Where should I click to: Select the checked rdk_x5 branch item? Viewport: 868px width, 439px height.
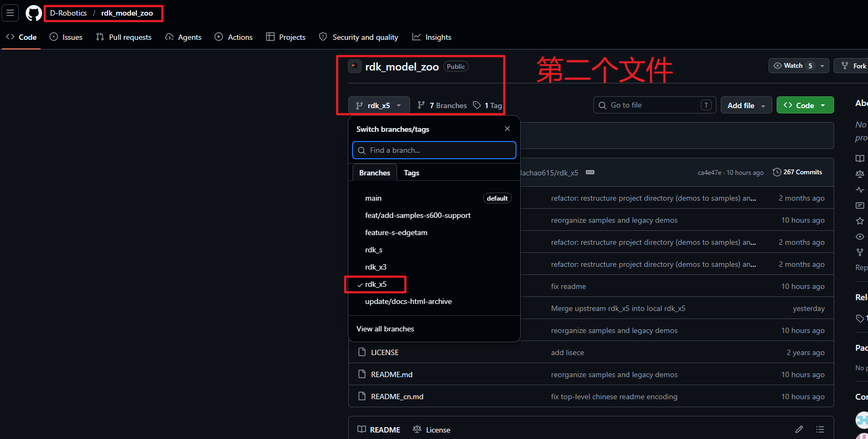click(x=434, y=284)
